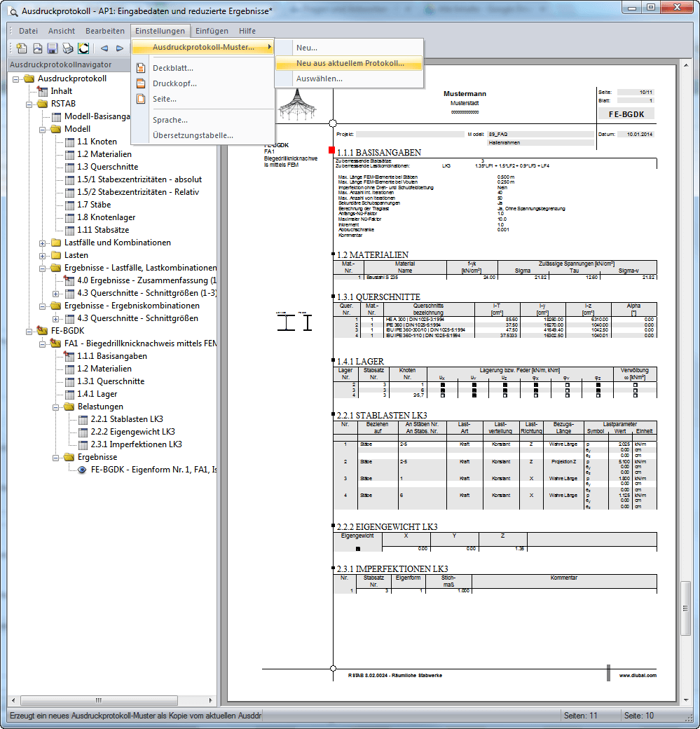
Task: Select the Inhalt table icon in navigator
Action: click(x=43, y=91)
